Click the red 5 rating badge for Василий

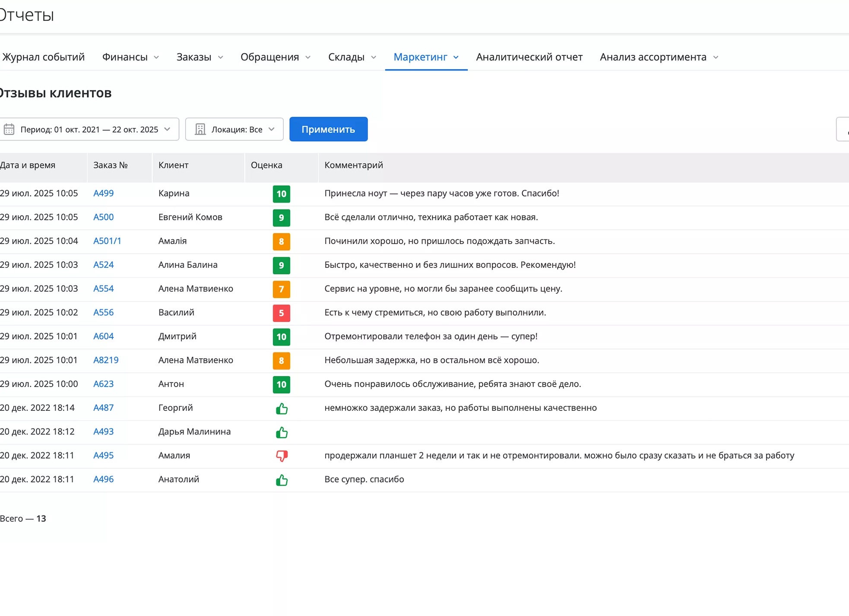[x=281, y=313]
